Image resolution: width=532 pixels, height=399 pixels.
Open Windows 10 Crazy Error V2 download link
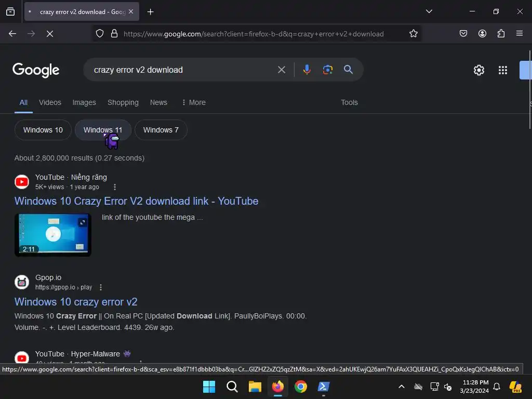click(x=137, y=201)
